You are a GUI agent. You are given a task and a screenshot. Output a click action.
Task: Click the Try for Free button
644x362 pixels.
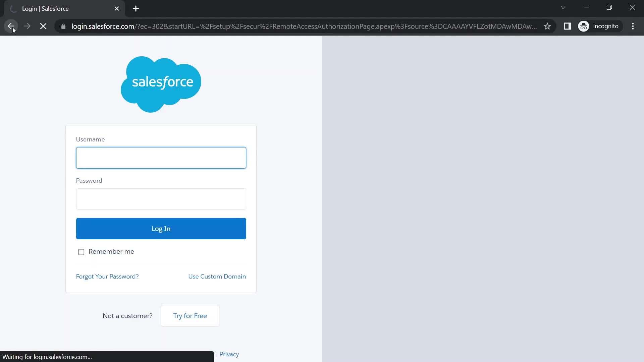coord(190,316)
